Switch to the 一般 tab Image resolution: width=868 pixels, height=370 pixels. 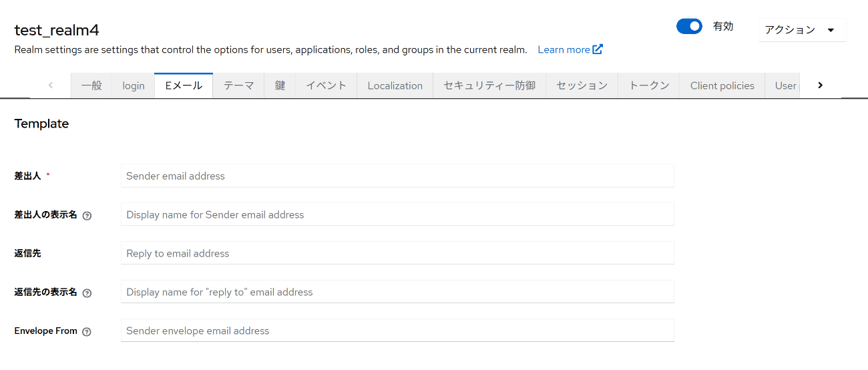pyautogui.click(x=91, y=85)
